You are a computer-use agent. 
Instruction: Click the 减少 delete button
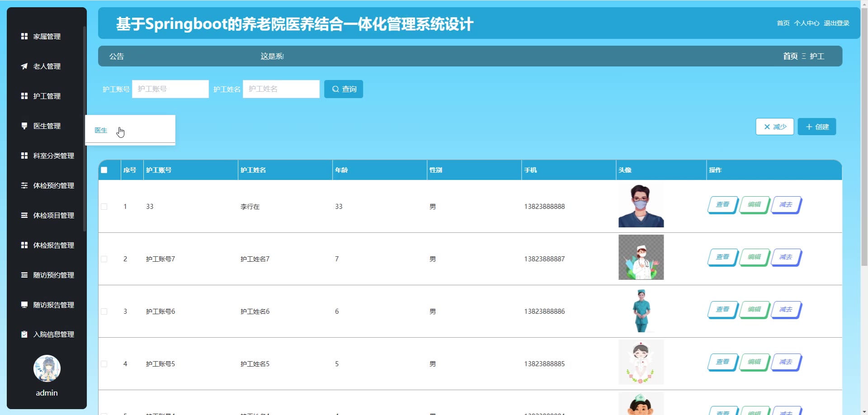pos(775,127)
